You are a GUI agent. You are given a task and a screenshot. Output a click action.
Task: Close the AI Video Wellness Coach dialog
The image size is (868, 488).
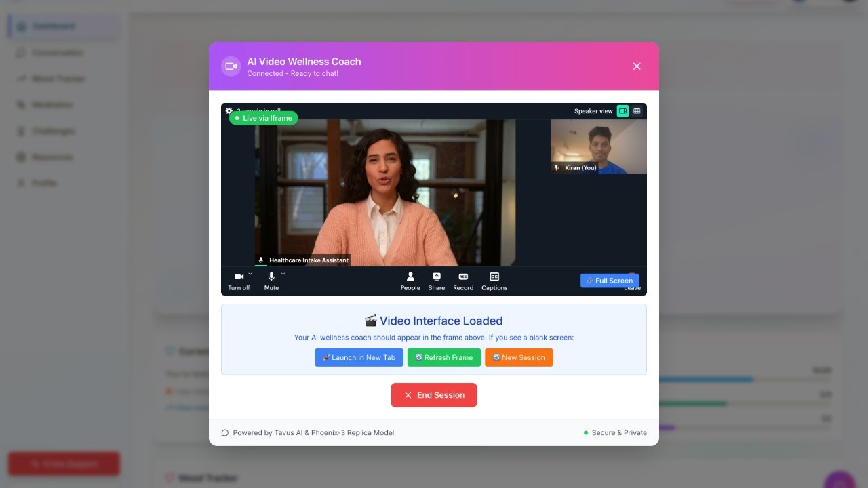coord(637,66)
